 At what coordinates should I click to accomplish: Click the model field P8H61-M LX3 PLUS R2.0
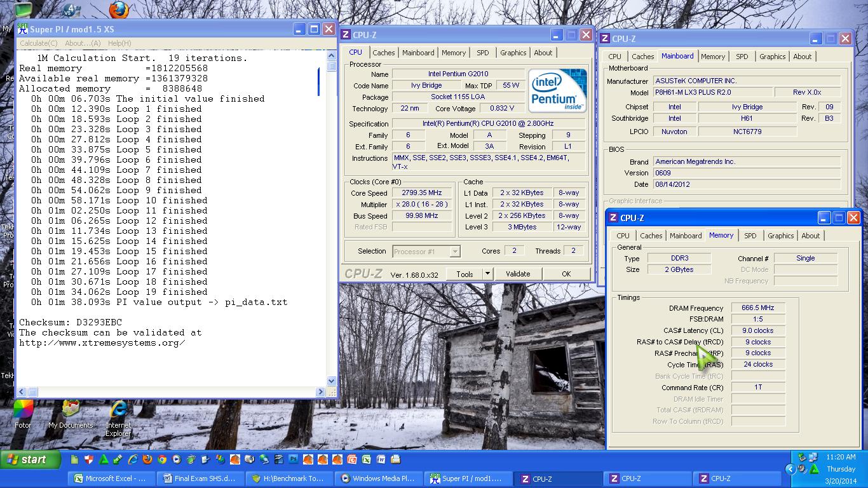pyautogui.click(x=713, y=93)
